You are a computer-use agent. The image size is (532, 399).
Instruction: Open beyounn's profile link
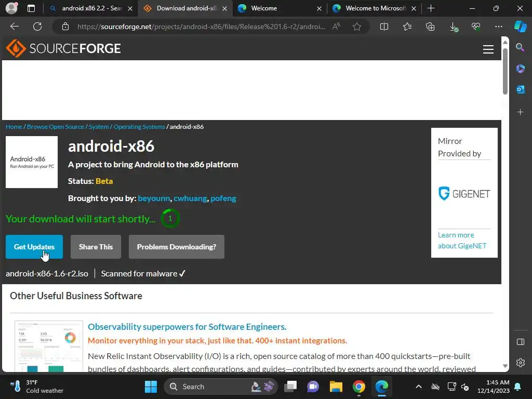[x=154, y=198]
